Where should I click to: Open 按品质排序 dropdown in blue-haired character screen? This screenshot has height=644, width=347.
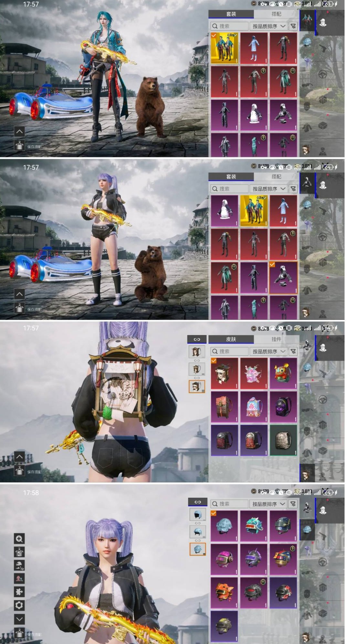point(268,26)
